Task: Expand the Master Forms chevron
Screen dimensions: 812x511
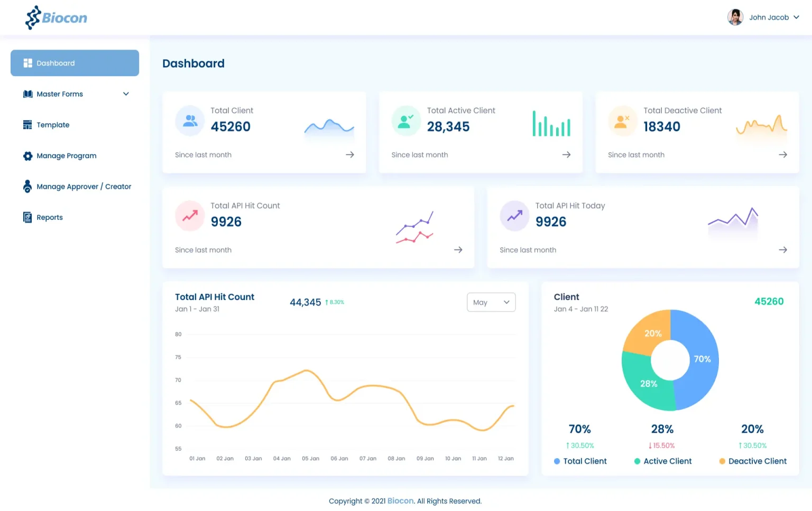Action: (126, 94)
